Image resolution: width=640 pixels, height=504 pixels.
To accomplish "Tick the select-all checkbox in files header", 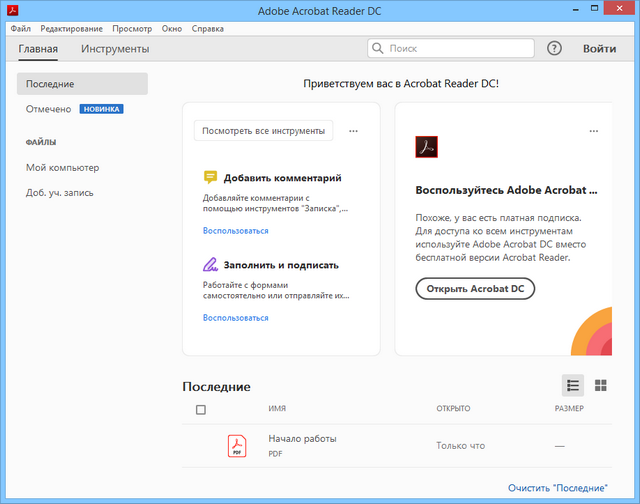I will click(x=201, y=409).
